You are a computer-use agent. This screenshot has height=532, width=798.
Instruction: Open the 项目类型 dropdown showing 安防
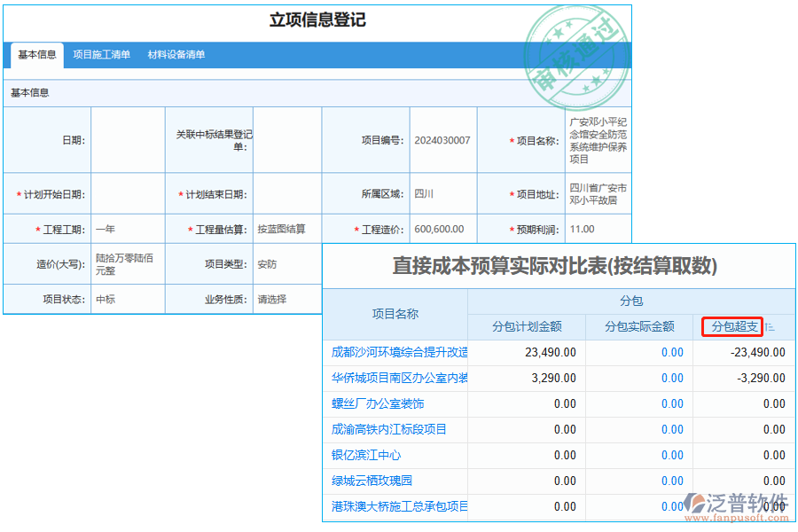pyautogui.click(x=288, y=263)
